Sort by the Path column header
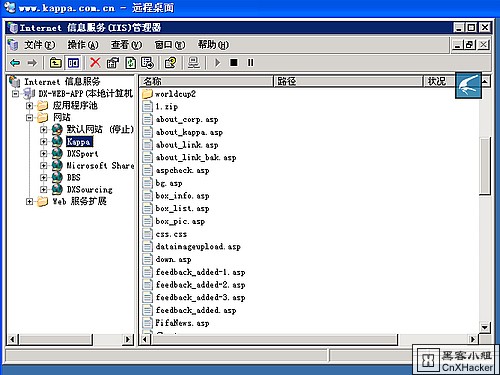 click(348, 81)
